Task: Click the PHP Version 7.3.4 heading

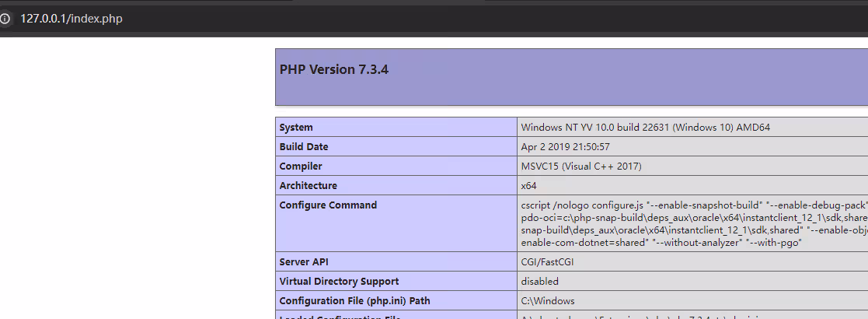Action: click(334, 70)
